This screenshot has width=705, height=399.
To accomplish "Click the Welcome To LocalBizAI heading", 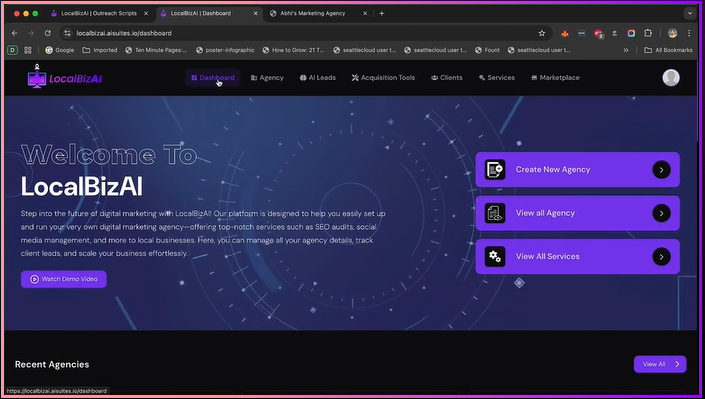I will tap(109, 170).
